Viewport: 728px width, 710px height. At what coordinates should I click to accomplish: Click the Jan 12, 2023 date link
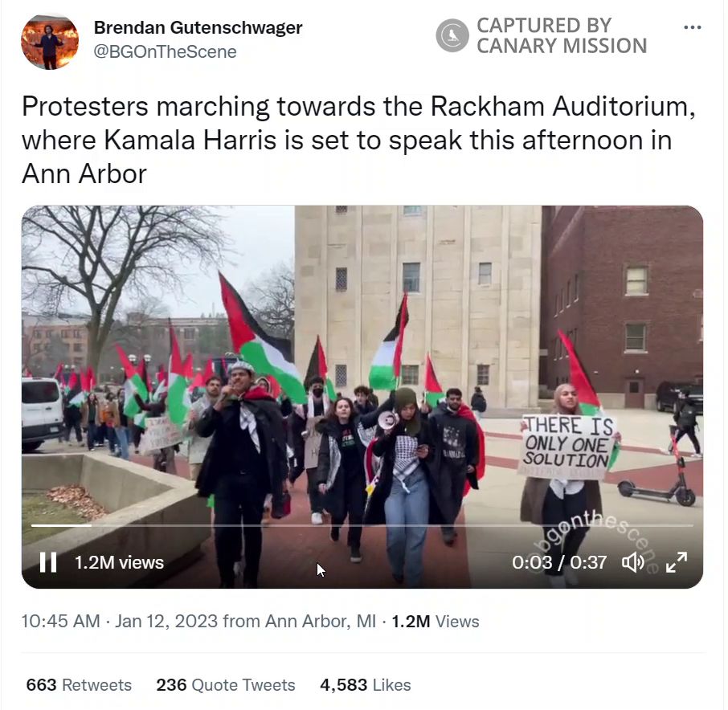pos(166,621)
